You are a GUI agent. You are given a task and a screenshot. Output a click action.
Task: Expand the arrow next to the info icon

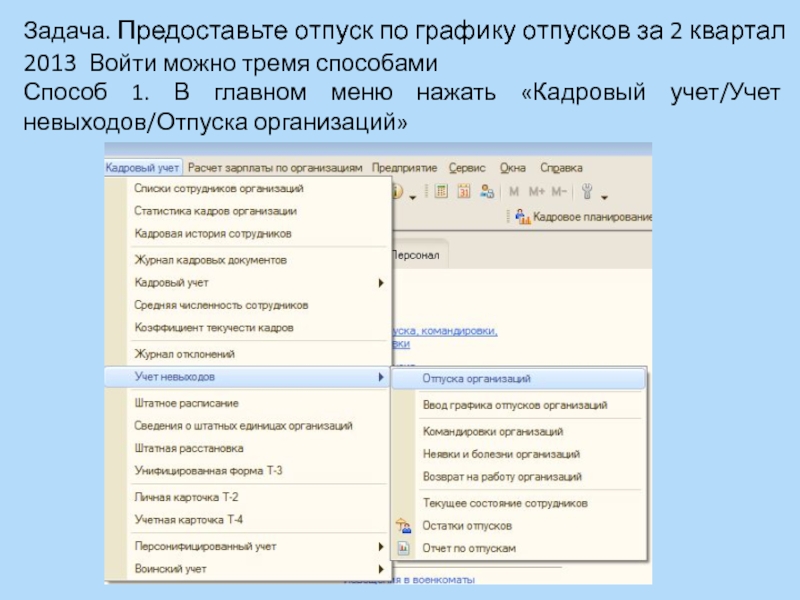412,197
